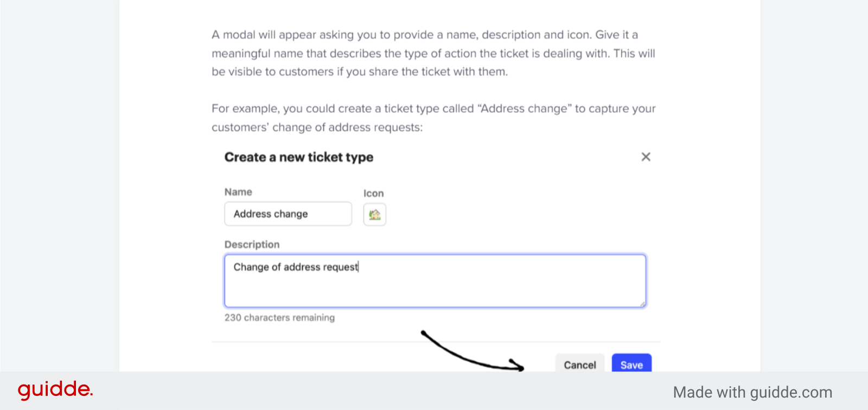Screen dimensions: 868x410
Task: Dismiss the modal via the X icon
Action: click(x=646, y=157)
